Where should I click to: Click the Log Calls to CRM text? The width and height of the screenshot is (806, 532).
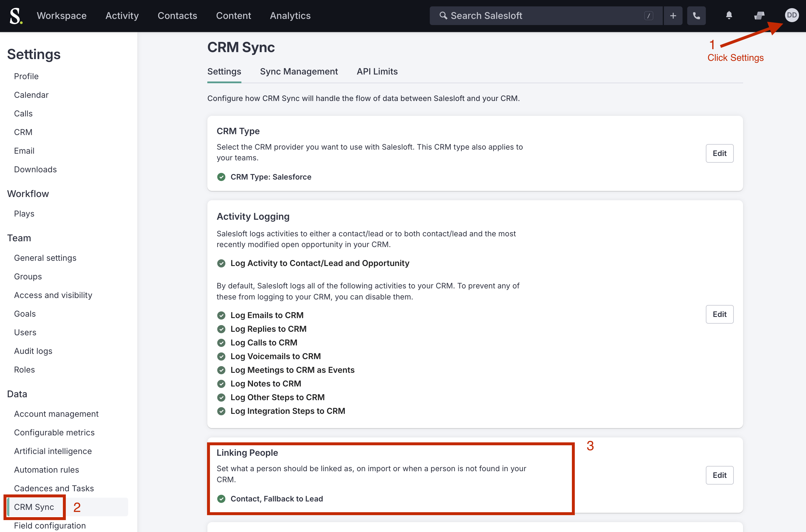[264, 343]
